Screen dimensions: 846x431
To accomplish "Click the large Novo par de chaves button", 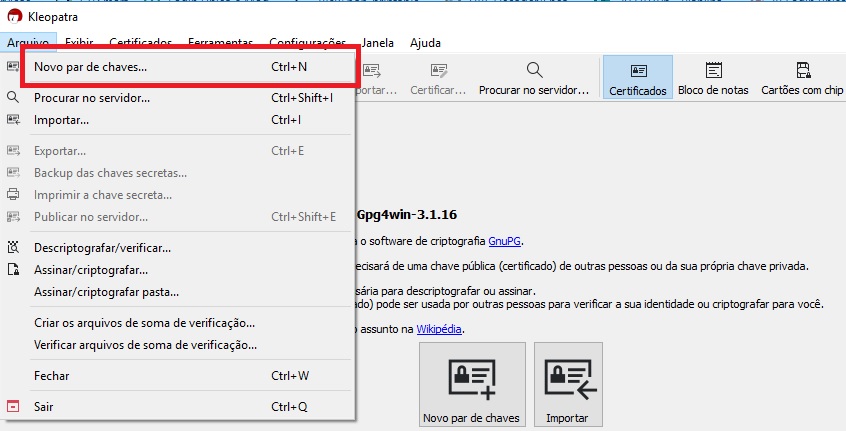I will 472,384.
